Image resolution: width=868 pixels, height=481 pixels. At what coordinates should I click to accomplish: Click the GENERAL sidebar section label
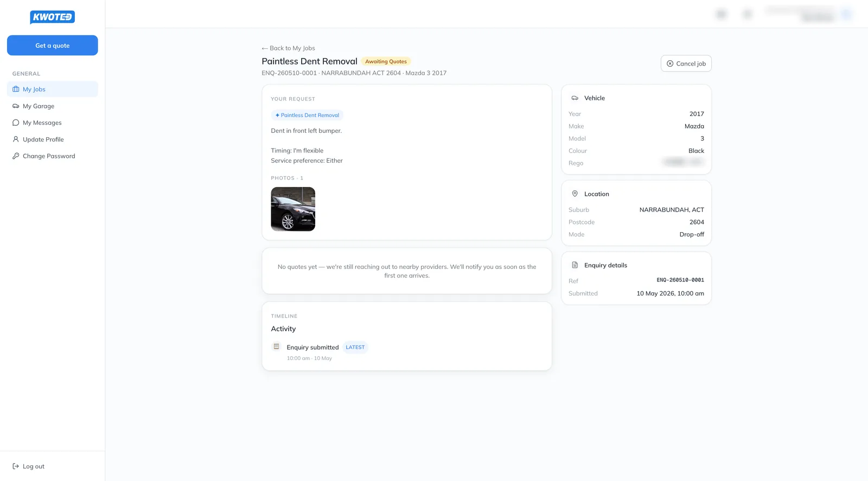(26, 74)
